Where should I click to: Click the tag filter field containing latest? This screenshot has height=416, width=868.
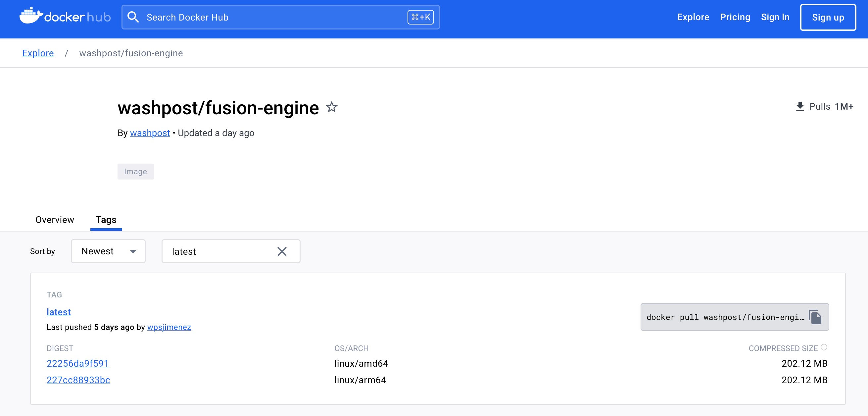[x=231, y=251]
